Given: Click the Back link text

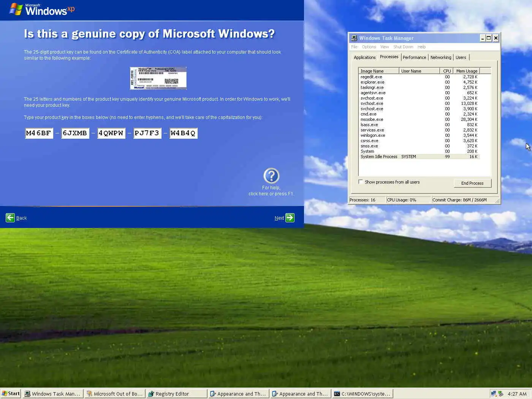Looking at the screenshot, I should [x=21, y=218].
